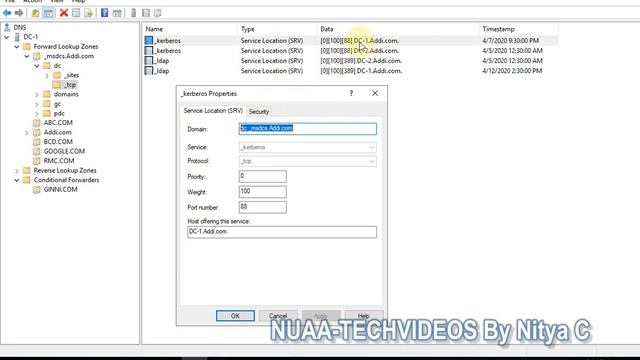Click the record list icon after server icon

pyautogui.click(x=146, y=13)
